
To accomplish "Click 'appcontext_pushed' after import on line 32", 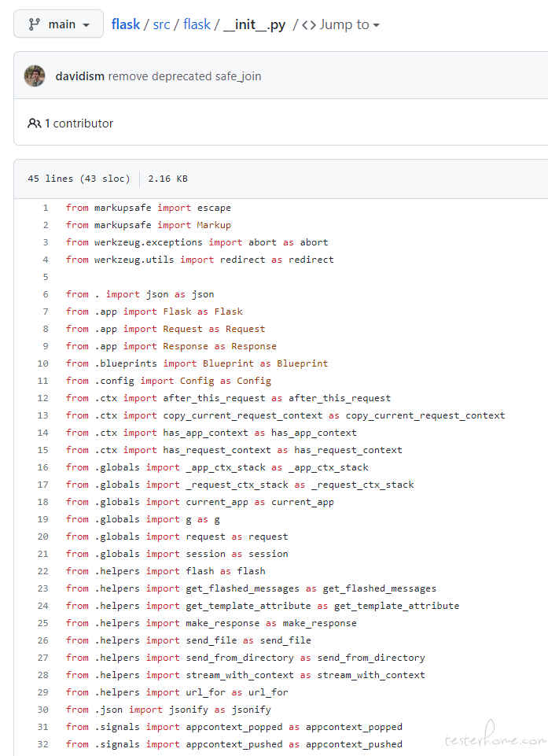I will pos(234,744).
